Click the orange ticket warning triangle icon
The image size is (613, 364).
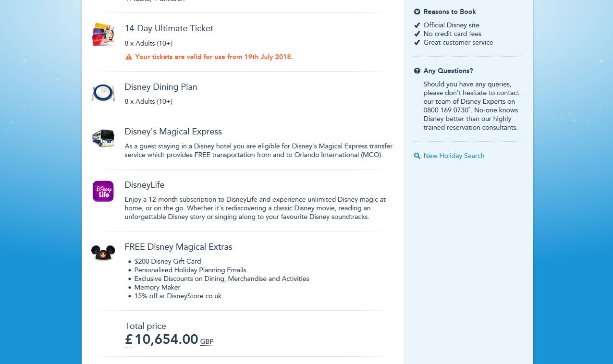point(129,57)
